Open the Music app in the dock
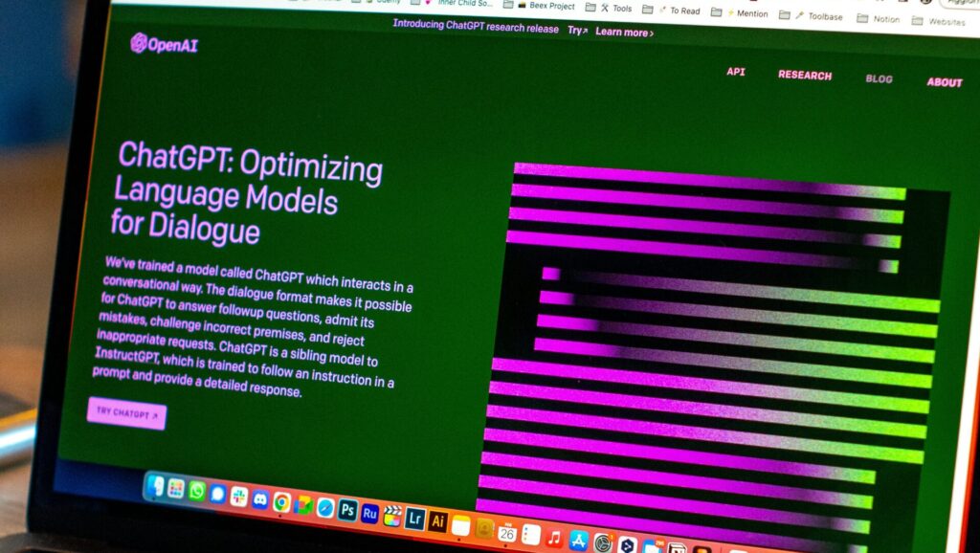Screen dimensions: 980x553 point(554,536)
